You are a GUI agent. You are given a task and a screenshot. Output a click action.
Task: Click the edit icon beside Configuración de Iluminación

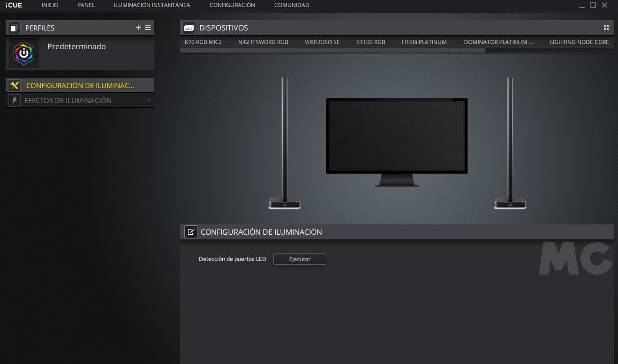click(191, 232)
